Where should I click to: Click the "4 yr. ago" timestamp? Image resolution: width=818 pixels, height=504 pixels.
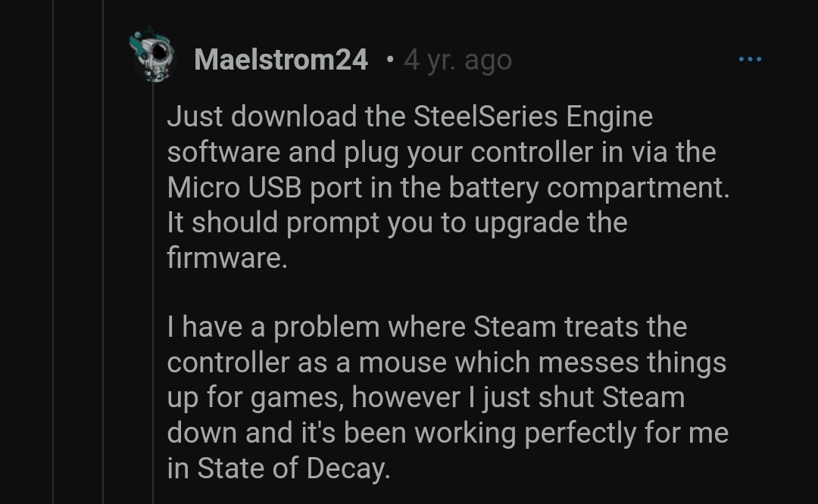click(457, 60)
